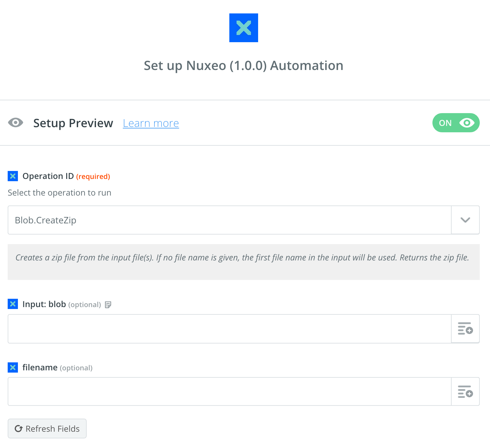Open the Learn more link
This screenshot has height=448, width=490.
(x=151, y=123)
